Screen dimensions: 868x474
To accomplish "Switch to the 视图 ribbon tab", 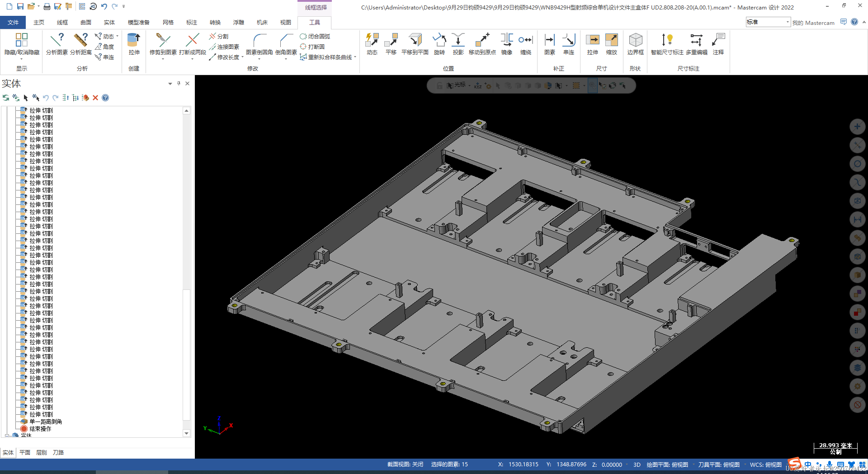I will pos(286,22).
